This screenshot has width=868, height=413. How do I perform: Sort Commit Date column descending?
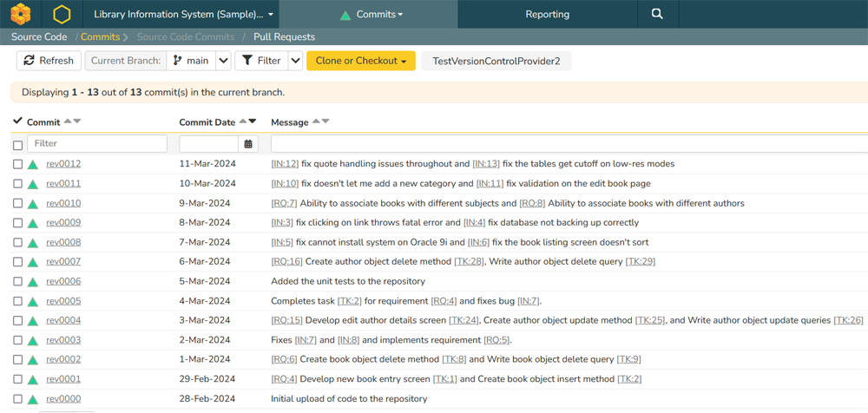click(x=253, y=121)
